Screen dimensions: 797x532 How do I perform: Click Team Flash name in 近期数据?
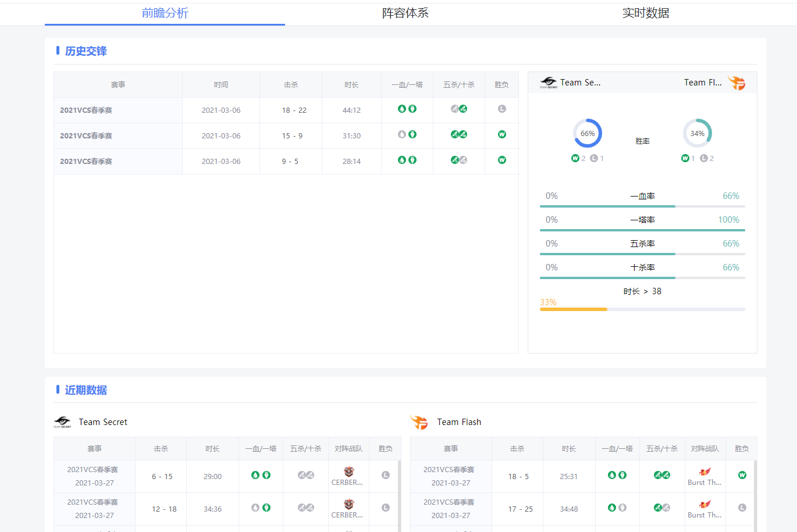click(459, 422)
